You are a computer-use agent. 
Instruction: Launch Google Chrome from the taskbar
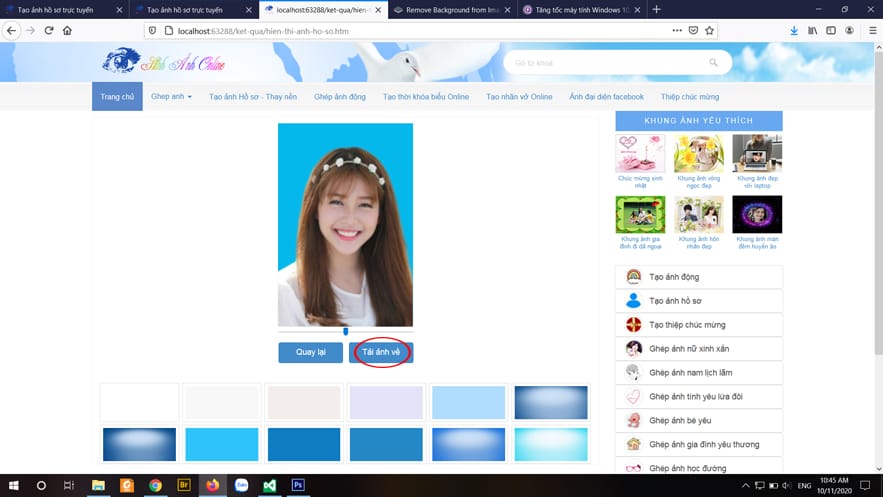pyautogui.click(x=155, y=485)
